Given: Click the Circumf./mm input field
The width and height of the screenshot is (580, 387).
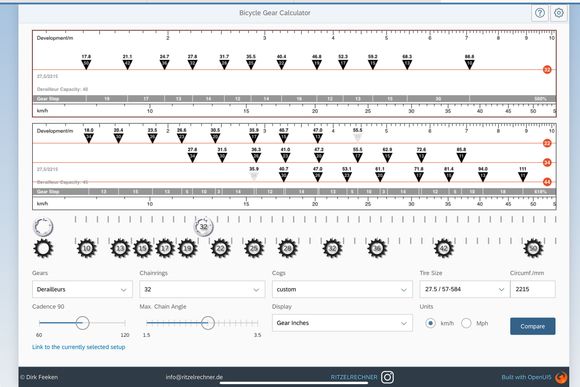Looking at the screenshot, I should pyautogui.click(x=533, y=289).
